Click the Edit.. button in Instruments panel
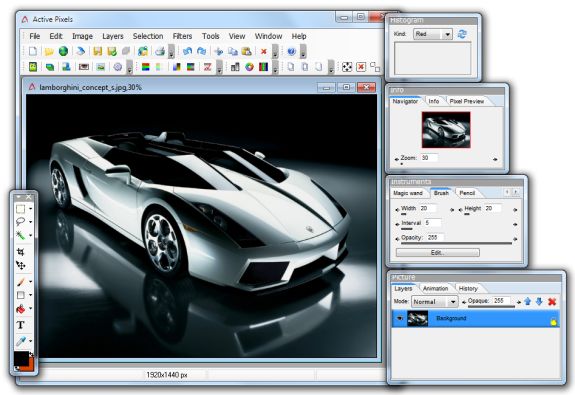The width and height of the screenshot is (575, 395). (x=438, y=253)
